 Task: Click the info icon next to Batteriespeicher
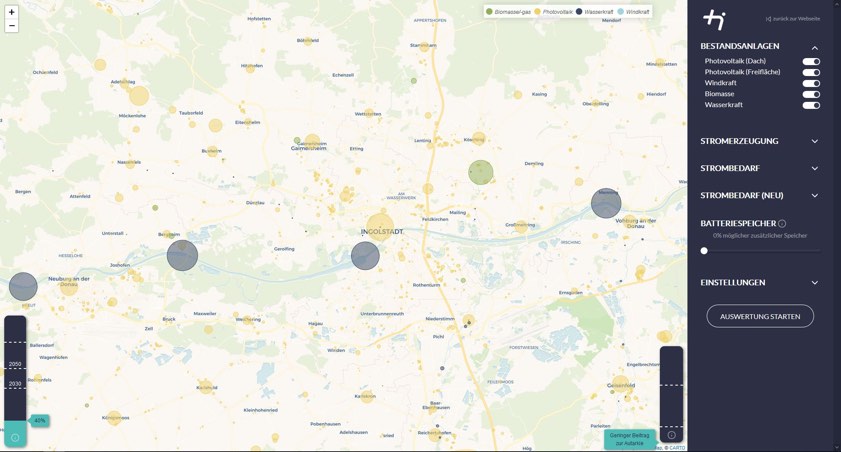[782, 224]
